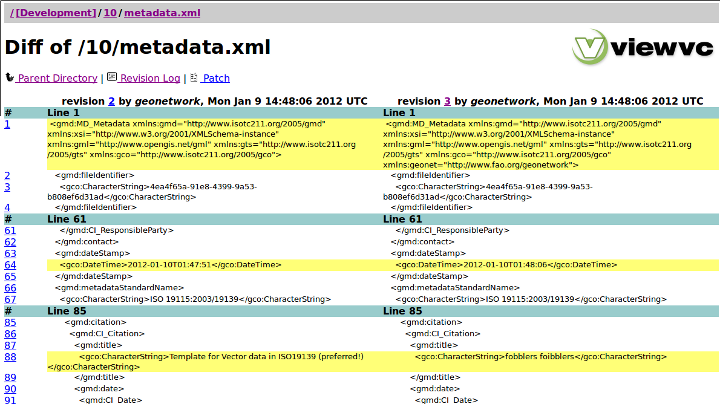This screenshot has width=720, height=404.
Task: Open the Parent Directory link
Action: coord(57,78)
